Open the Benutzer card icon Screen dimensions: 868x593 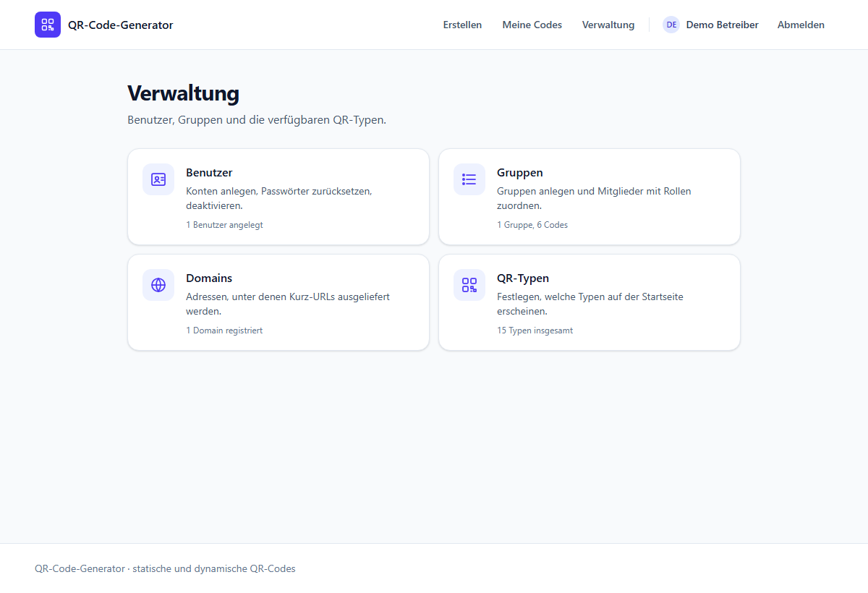coord(158,179)
